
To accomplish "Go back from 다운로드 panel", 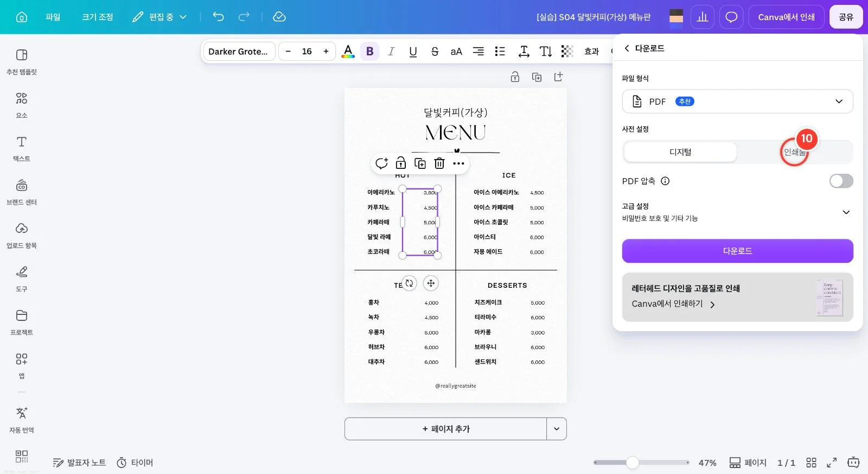I will pos(627,48).
